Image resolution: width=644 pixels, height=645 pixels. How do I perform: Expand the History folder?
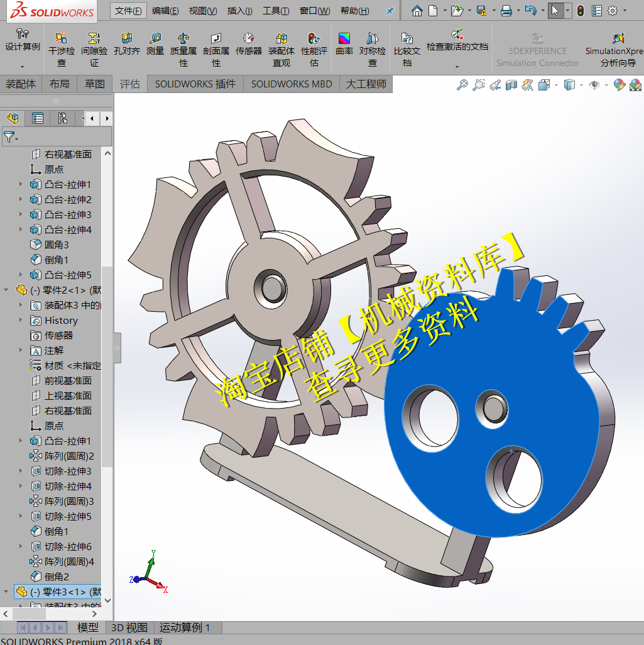pyautogui.click(x=21, y=320)
